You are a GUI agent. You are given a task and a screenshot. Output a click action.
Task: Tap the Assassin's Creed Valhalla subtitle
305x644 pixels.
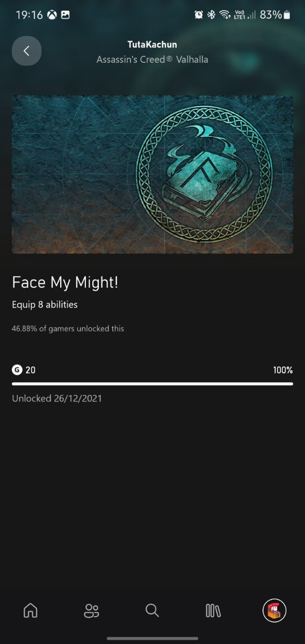pyautogui.click(x=152, y=60)
